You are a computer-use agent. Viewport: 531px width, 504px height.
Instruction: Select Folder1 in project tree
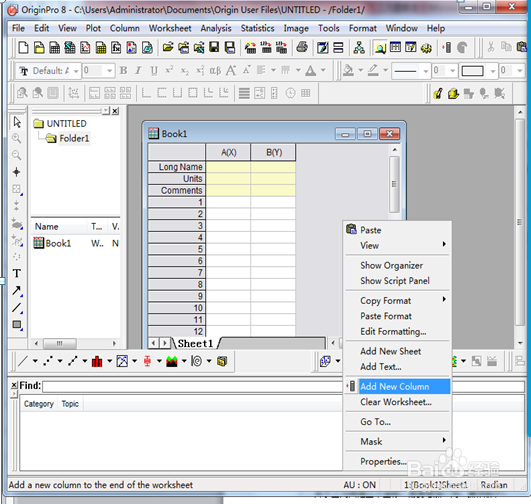coord(74,138)
